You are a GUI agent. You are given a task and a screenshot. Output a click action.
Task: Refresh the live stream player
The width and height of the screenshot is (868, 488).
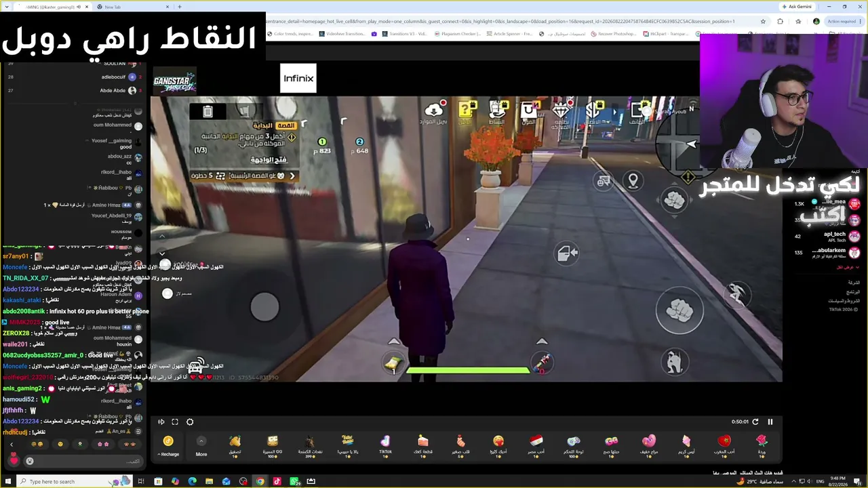755,422
